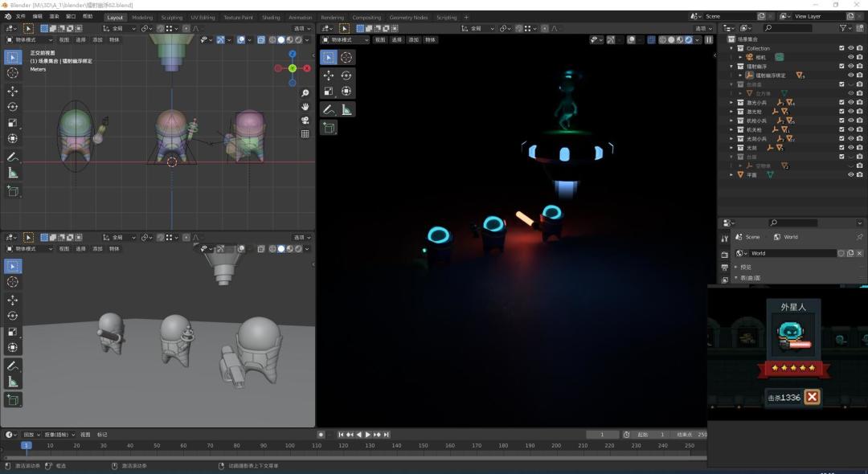Toggle visibility of the 平面 object
The height and width of the screenshot is (474, 868).
850,174
